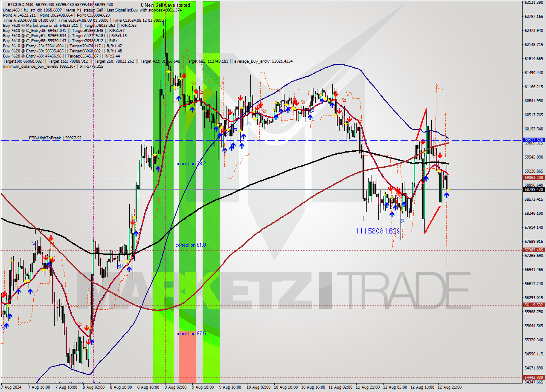Click the 'minimum_distance_buy_levels: 1882.207' line

(53, 66)
